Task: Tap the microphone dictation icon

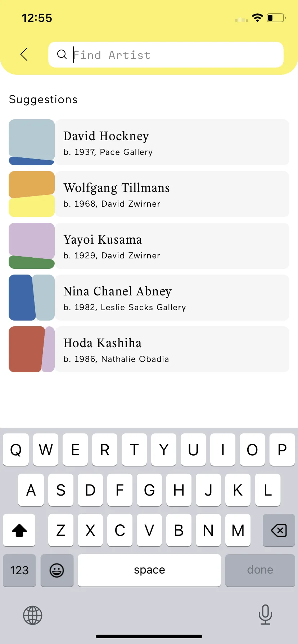Action: click(x=265, y=615)
